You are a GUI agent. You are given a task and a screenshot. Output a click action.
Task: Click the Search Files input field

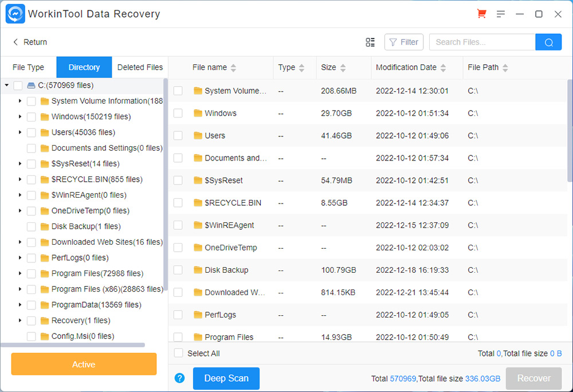482,42
